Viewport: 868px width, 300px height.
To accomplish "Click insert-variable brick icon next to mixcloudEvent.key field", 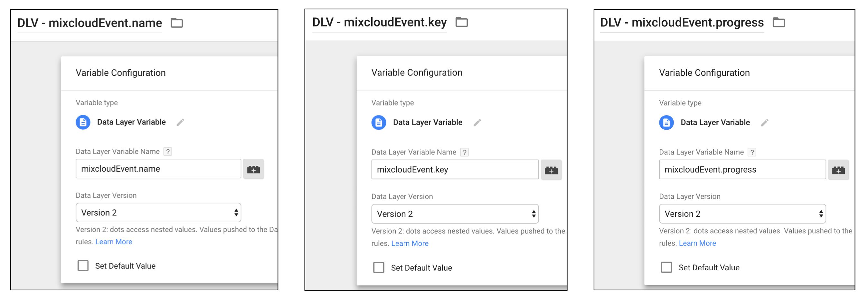I will [x=551, y=170].
